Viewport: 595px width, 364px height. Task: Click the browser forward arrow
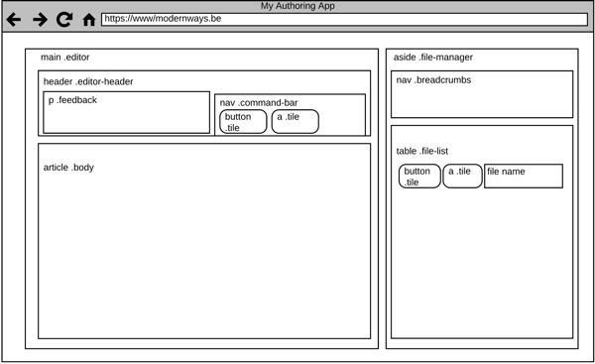tap(40, 20)
